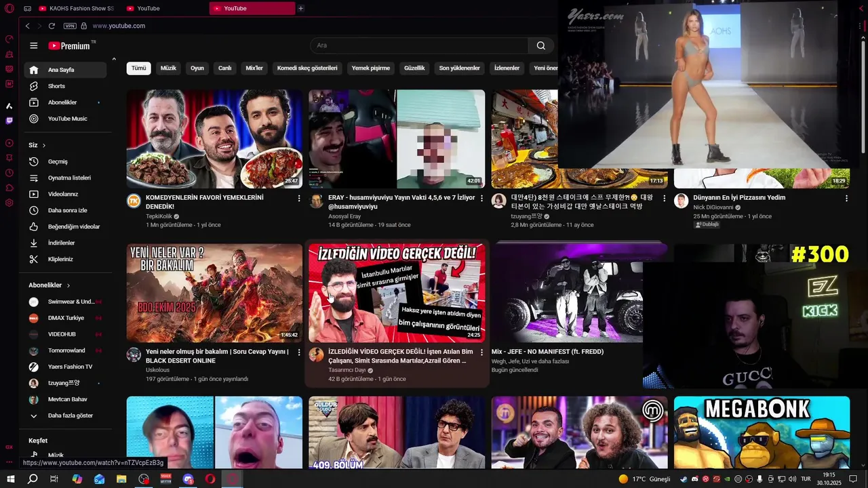Open Shorts from sidebar
This screenshot has width=868, height=488.
click(65, 86)
